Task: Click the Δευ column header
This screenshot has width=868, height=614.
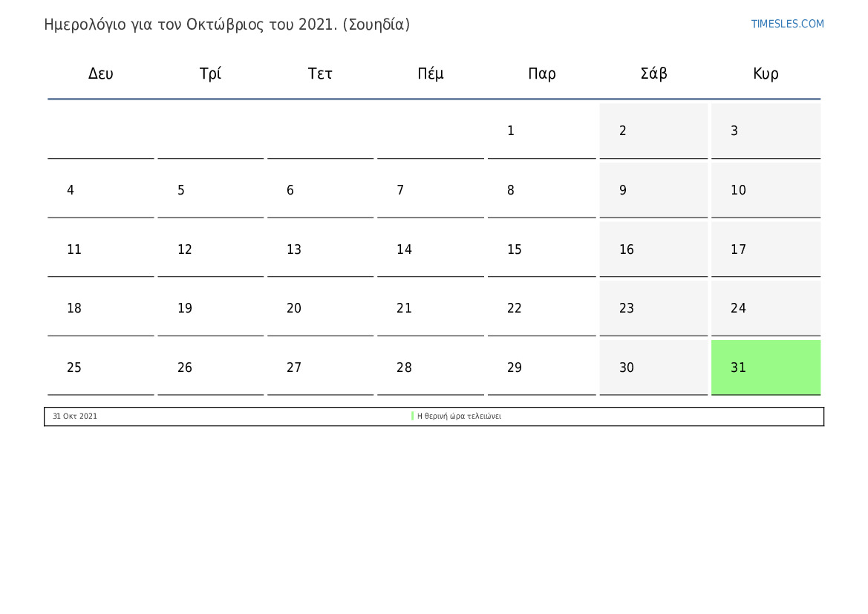Action: (x=101, y=74)
